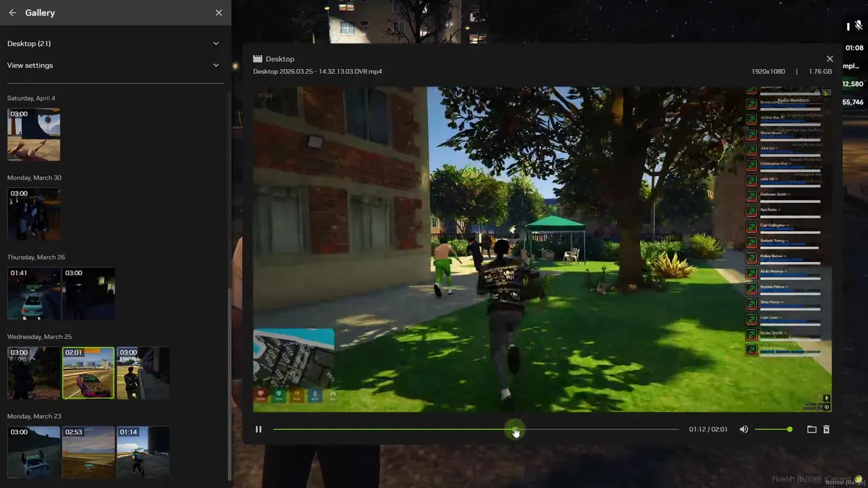Open the 01:41 clip from March 26

click(x=34, y=293)
